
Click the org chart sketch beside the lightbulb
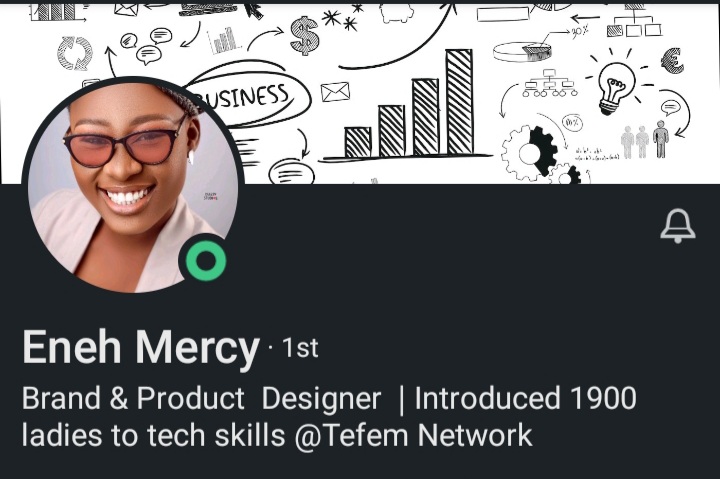pos(550,84)
